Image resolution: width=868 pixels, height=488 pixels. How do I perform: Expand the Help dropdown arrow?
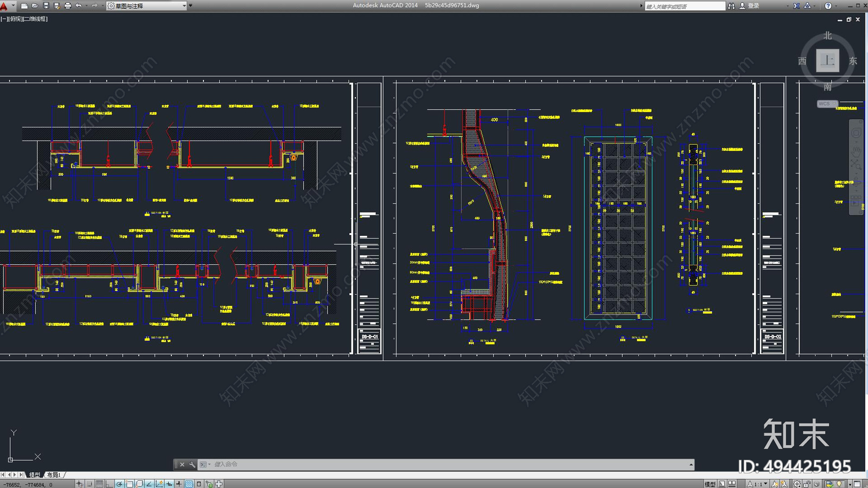(x=836, y=6)
